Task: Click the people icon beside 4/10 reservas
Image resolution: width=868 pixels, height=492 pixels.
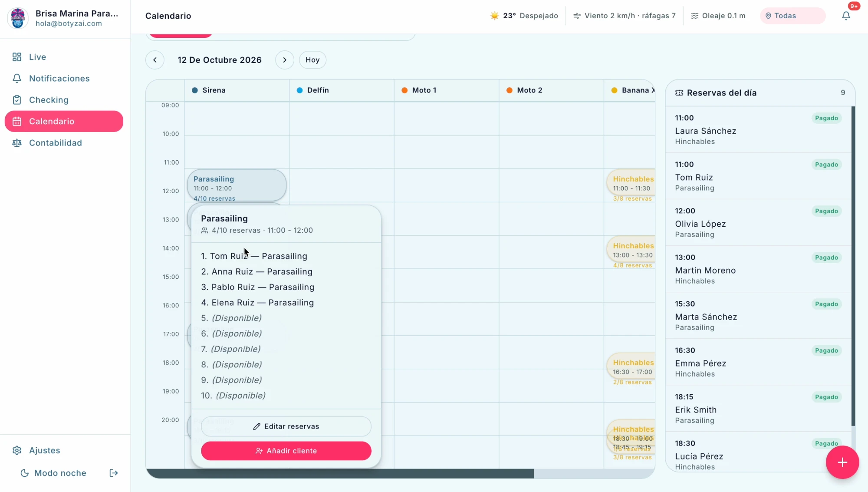Action: tap(205, 231)
